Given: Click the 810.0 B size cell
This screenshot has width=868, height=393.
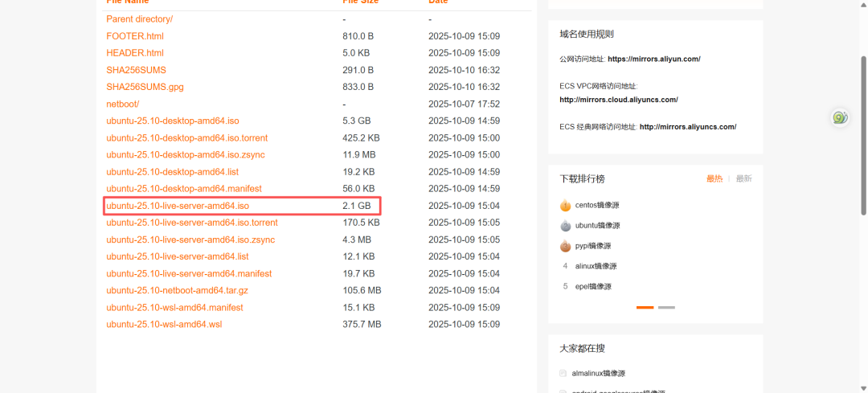Looking at the screenshot, I should coord(358,36).
